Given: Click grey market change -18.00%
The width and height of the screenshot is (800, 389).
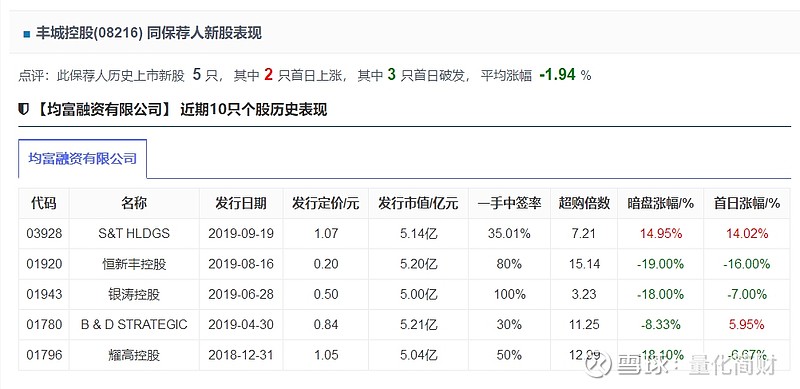Looking at the screenshot, I should (661, 294).
